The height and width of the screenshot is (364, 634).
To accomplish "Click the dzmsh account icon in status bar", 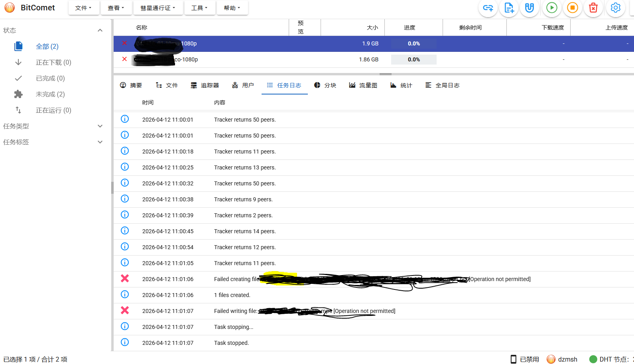I will [x=551, y=359].
